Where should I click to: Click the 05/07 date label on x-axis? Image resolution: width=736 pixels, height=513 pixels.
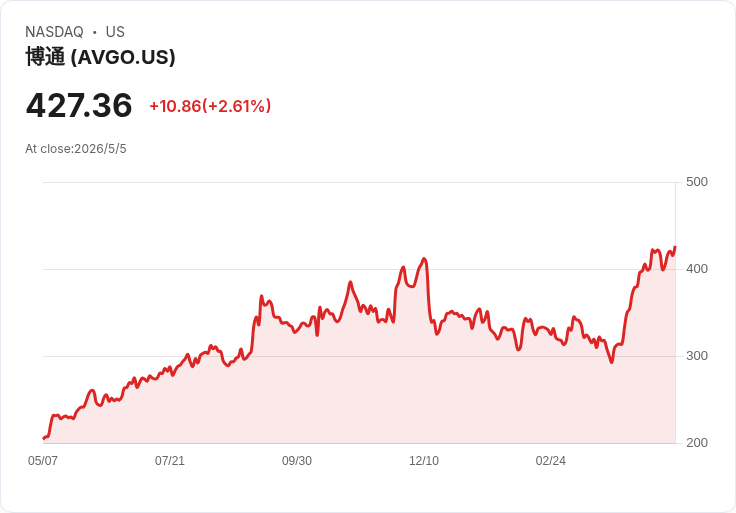pos(43,460)
